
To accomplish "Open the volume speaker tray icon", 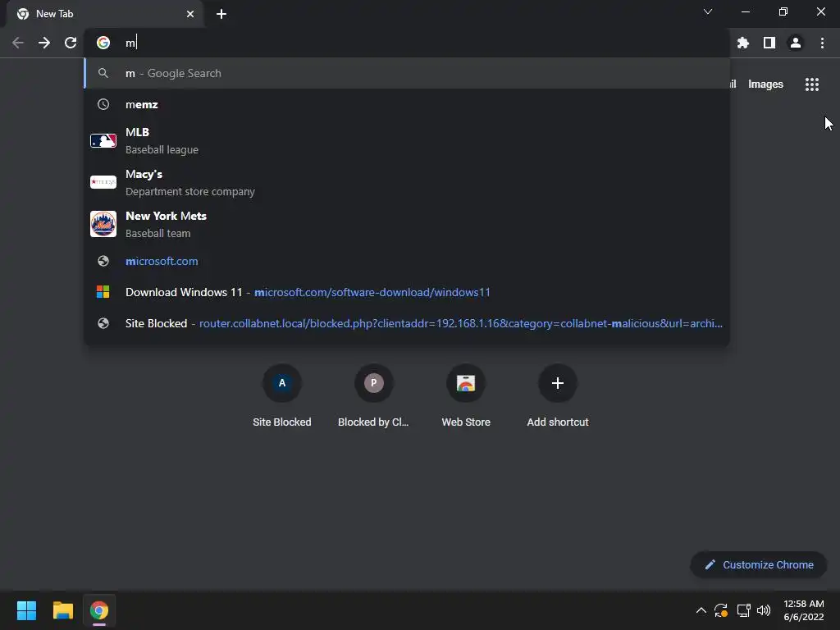I will point(764,610).
